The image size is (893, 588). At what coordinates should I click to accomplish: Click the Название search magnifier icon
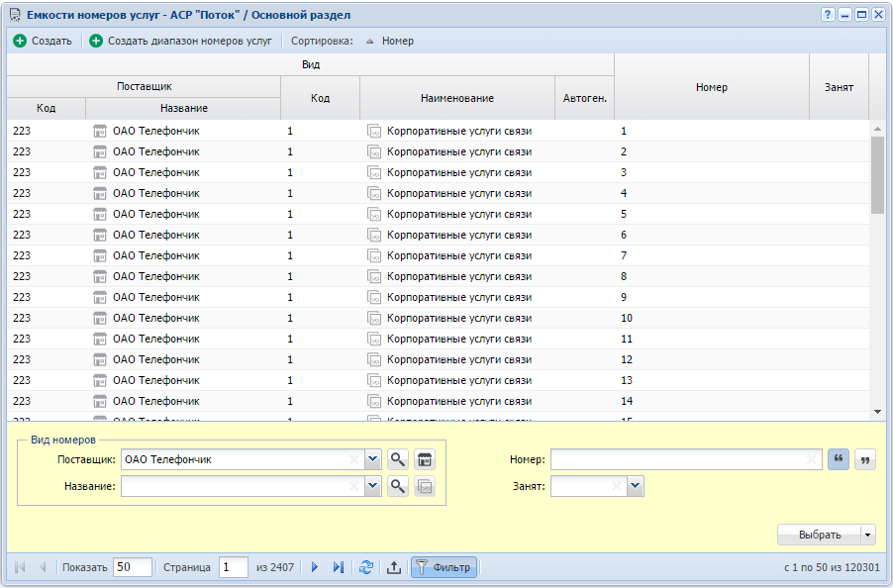398,486
